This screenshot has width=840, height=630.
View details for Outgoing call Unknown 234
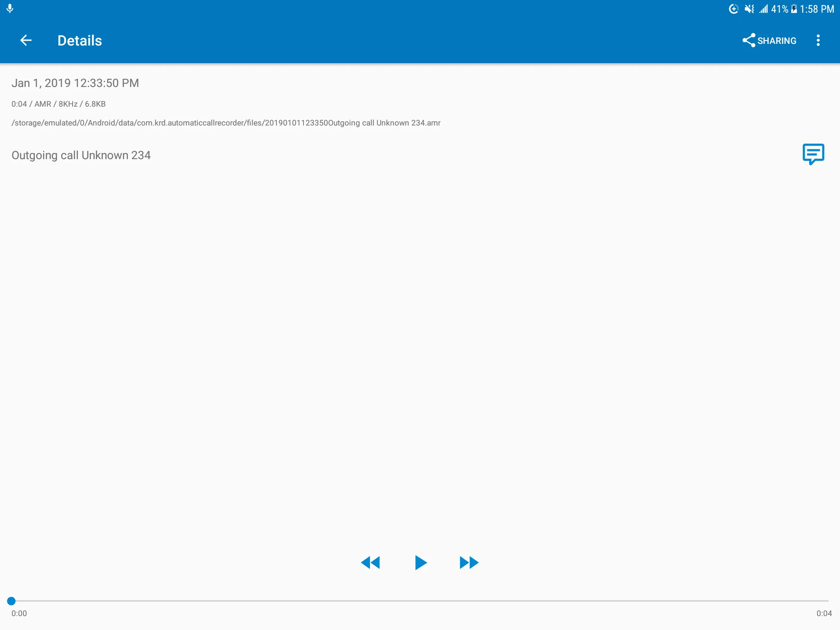(x=81, y=155)
